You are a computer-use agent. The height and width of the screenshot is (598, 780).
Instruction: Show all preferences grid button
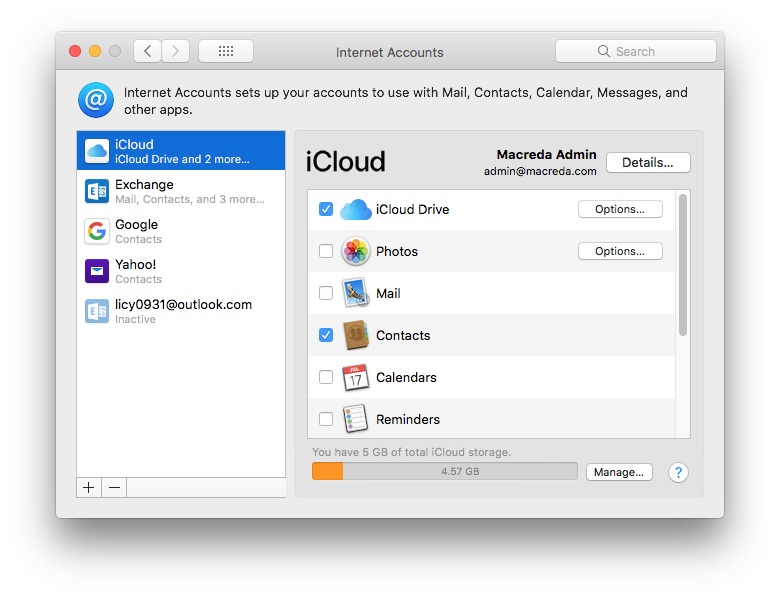click(x=226, y=51)
